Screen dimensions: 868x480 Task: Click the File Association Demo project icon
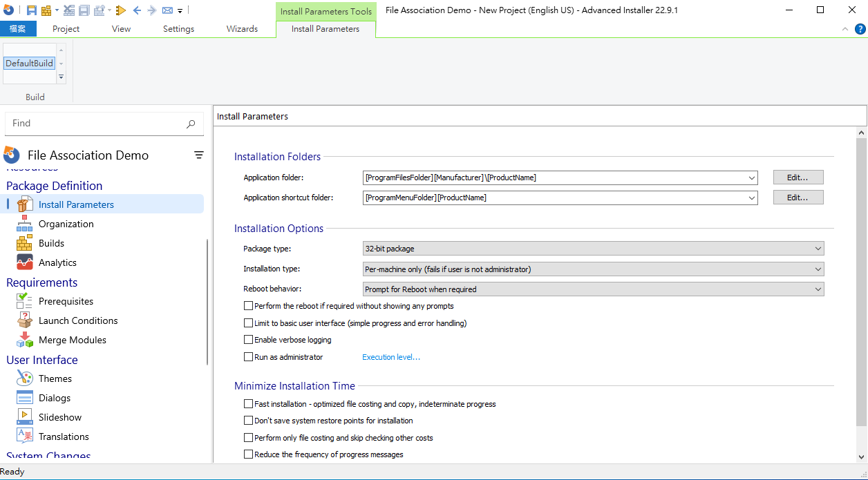pyautogui.click(x=12, y=154)
